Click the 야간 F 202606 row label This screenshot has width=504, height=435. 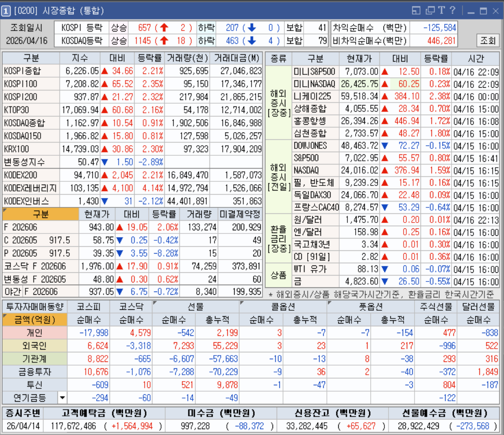point(41,292)
